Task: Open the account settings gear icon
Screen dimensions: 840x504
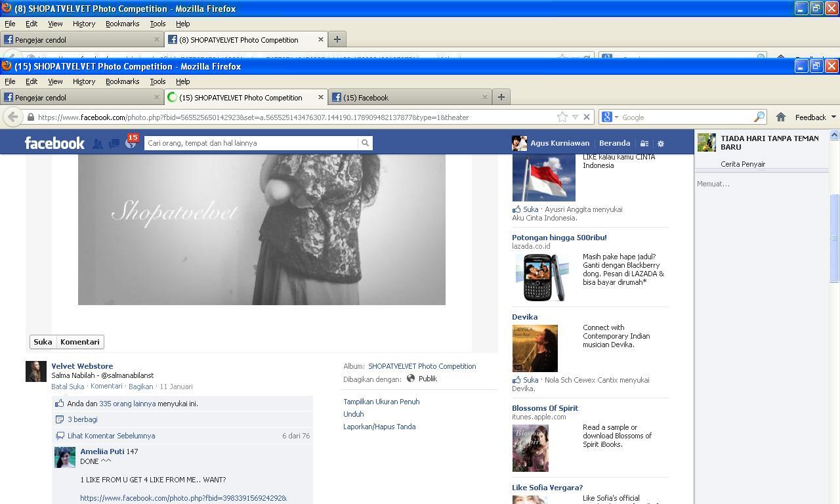Action: (x=661, y=144)
